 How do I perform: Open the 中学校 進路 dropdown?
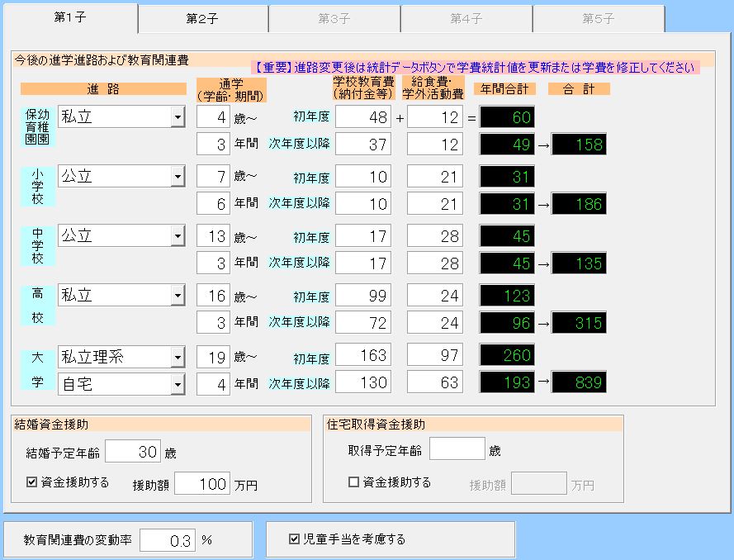coord(177,236)
